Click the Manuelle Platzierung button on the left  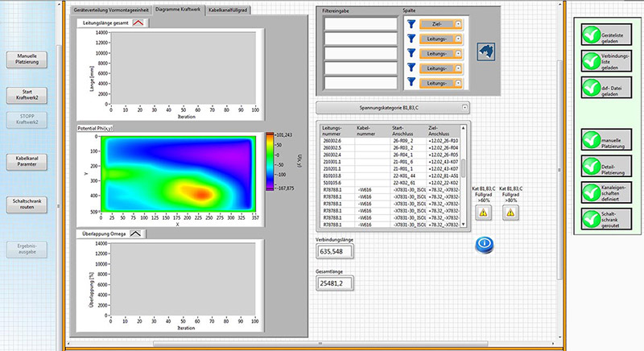tap(27, 60)
